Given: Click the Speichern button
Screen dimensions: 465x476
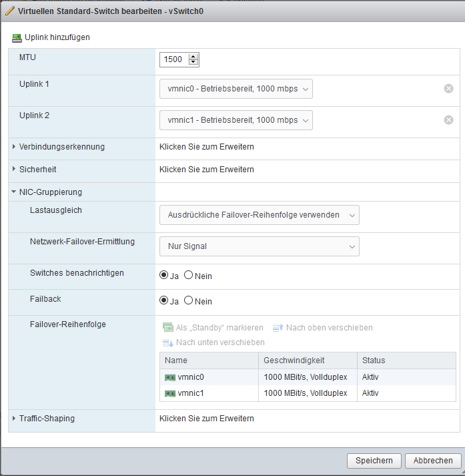Looking at the screenshot, I should [x=374, y=461].
